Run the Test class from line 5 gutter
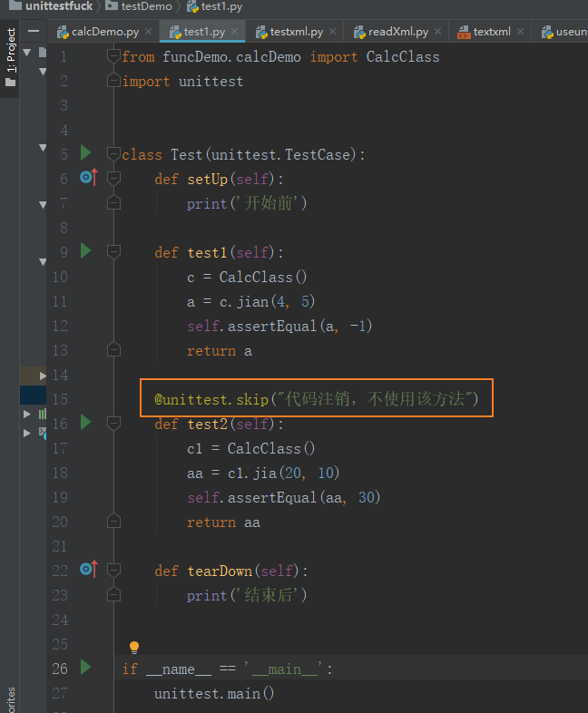The image size is (588, 713). pos(85,152)
